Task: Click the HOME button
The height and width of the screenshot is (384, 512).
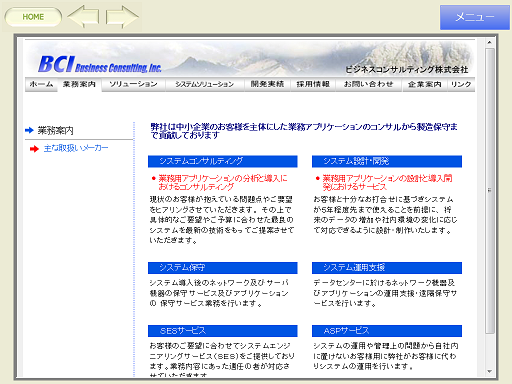Action: click(33, 17)
